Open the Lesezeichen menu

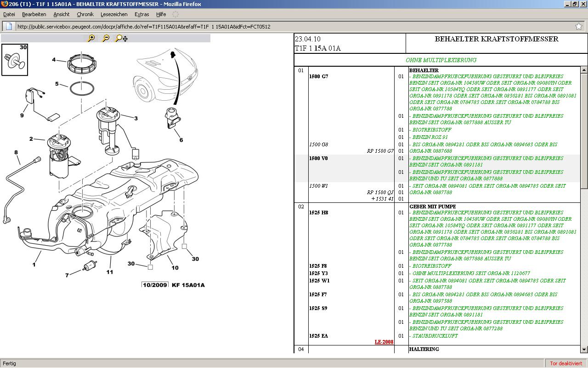coord(114,14)
